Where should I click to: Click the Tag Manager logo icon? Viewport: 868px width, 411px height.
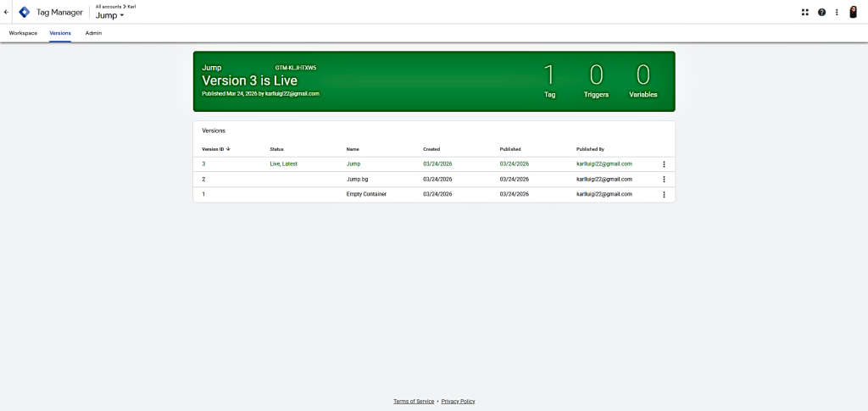(x=25, y=12)
